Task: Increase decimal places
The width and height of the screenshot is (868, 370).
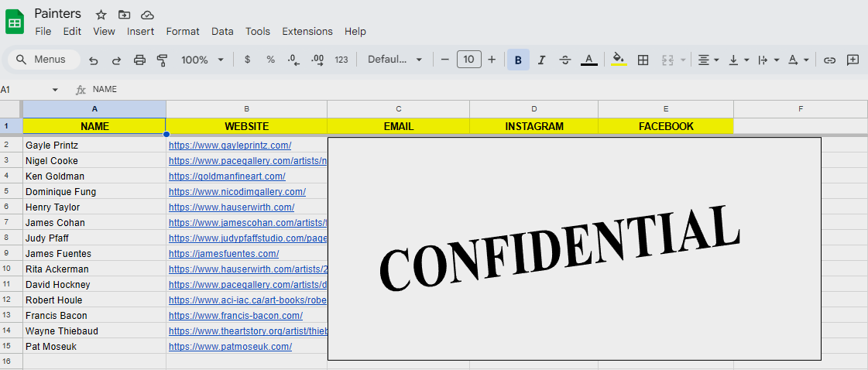Action: [x=317, y=60]
